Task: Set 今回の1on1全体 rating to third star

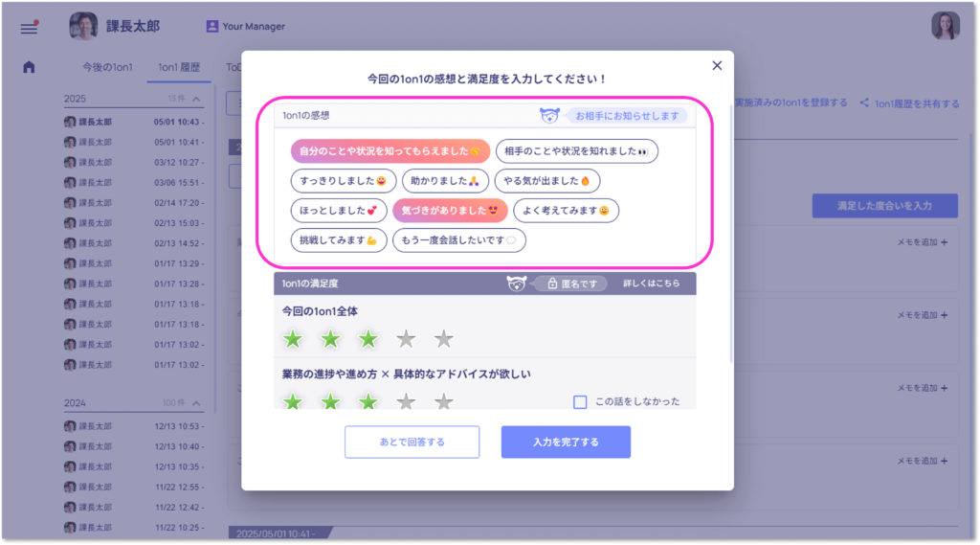Action: [368, 339]
